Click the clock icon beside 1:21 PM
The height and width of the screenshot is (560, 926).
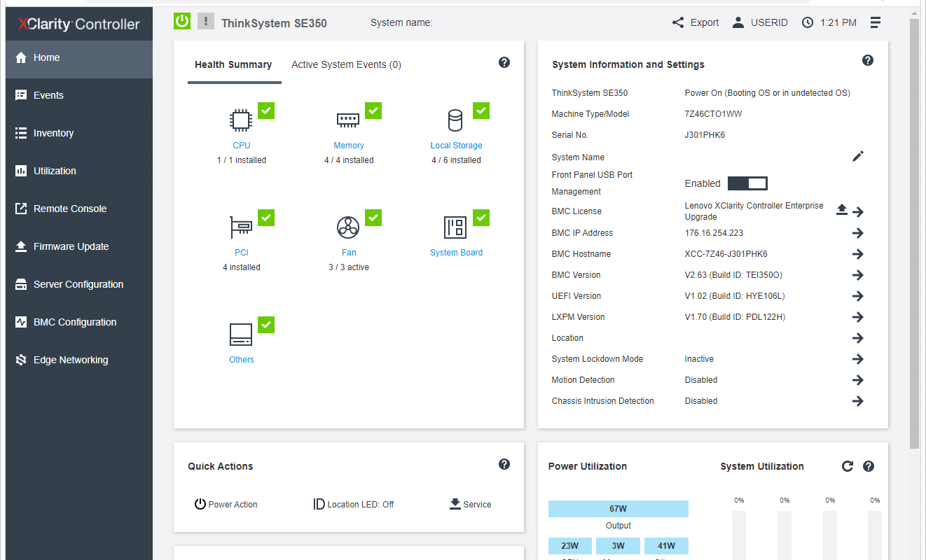(x=808, y=22)
